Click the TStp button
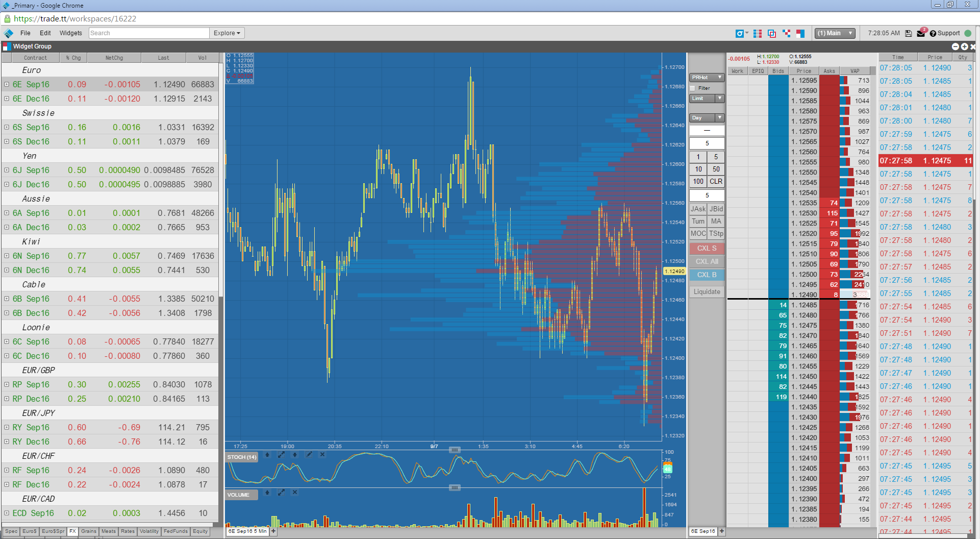This screenshot has height=539, width=980. [716, 233]
